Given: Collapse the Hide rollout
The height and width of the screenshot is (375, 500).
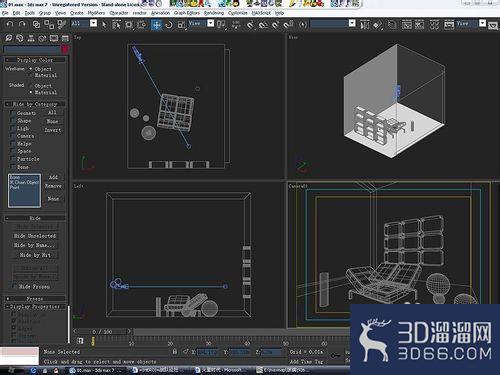Looking at the screenshot, I should click(35, 218).
